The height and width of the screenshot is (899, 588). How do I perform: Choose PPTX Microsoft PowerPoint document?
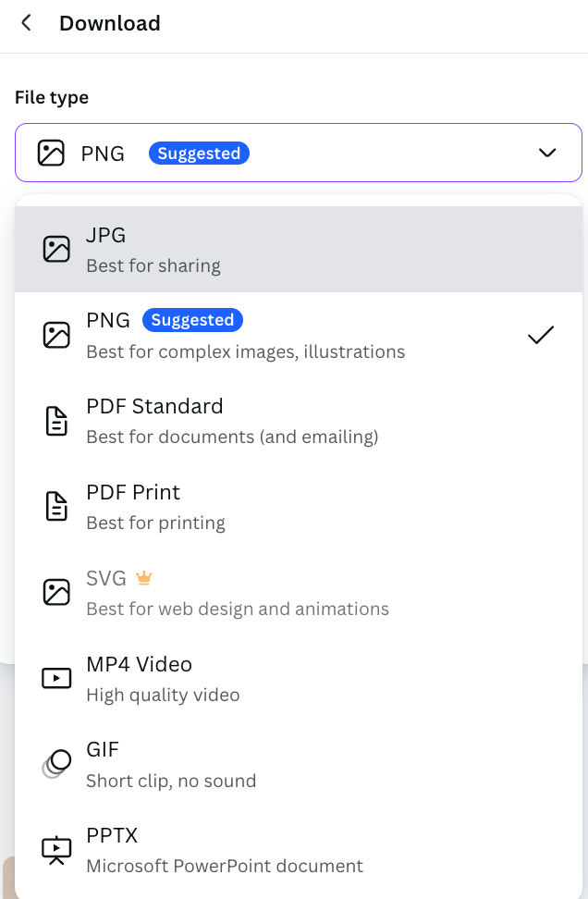point(298,849)
